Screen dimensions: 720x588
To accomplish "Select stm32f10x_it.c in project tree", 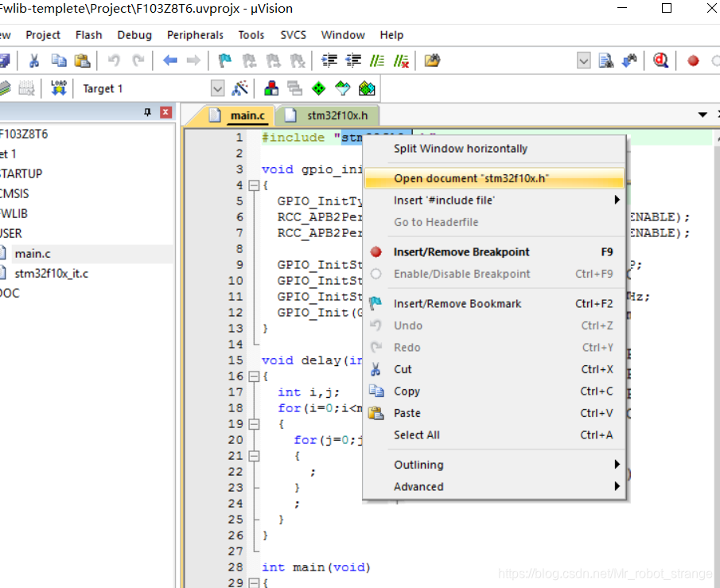I will (x=51, y=274).
